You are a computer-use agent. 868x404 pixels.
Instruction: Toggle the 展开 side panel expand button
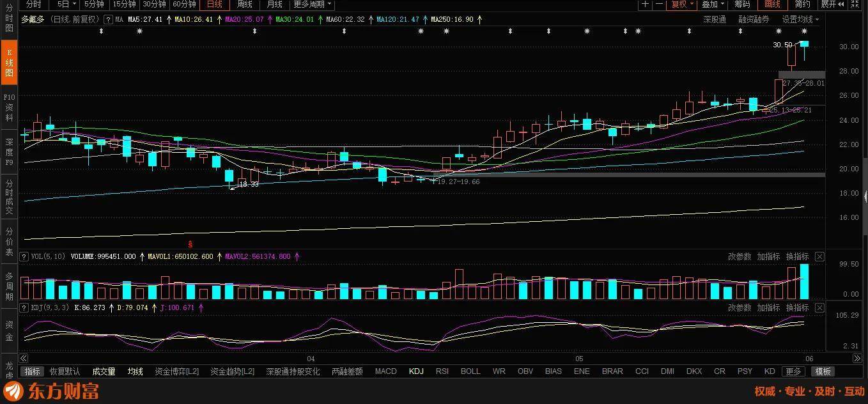(832, 4)
